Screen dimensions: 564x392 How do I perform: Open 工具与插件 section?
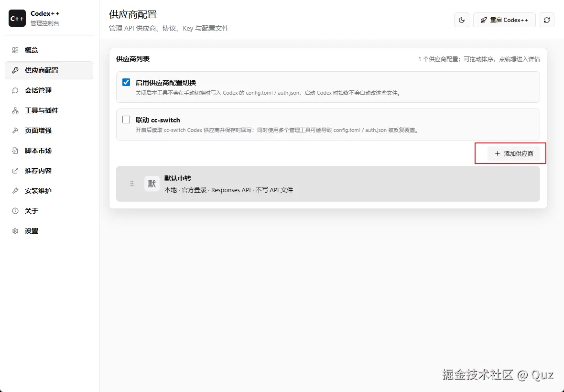tap(49, 111)
